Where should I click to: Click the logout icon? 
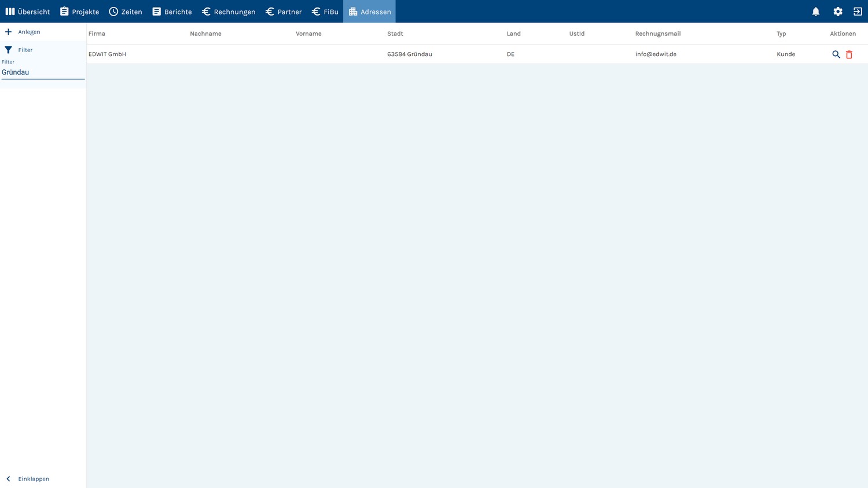[858, 12]
